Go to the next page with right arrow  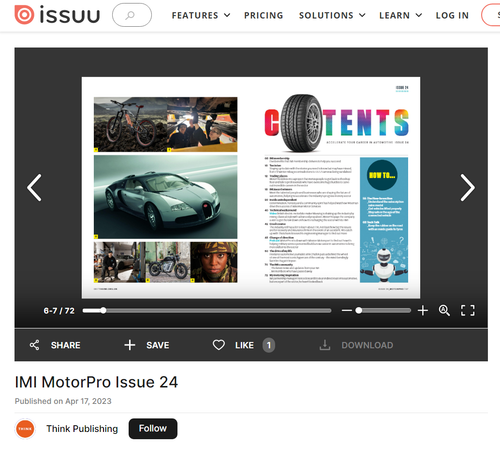pos(467,187)
